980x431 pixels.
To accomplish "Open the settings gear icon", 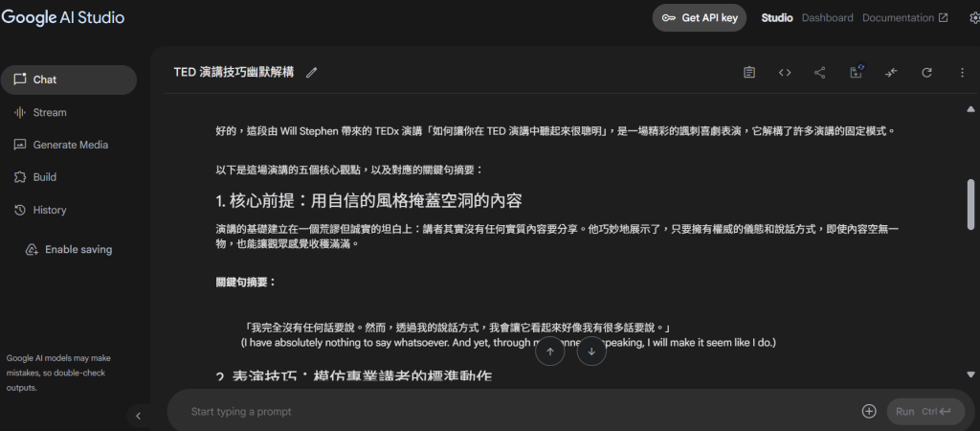I will [x=973, y=18].
